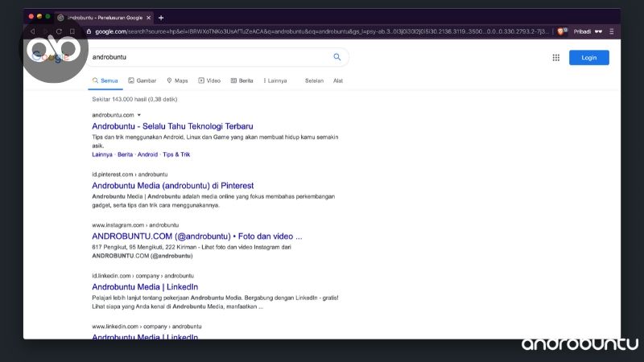Click the bookmark icon in toolbar

tap(72, 31)
